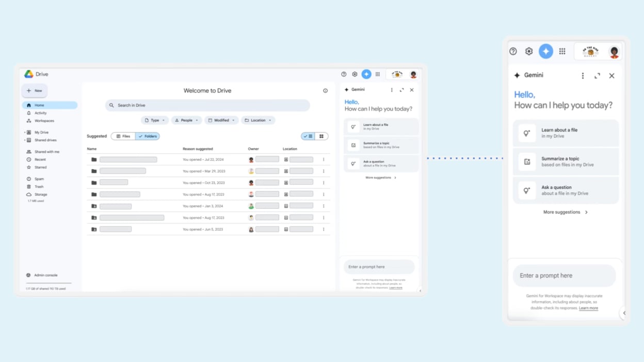Expand the My Drive tree arrow

click(x=25, y=133)
